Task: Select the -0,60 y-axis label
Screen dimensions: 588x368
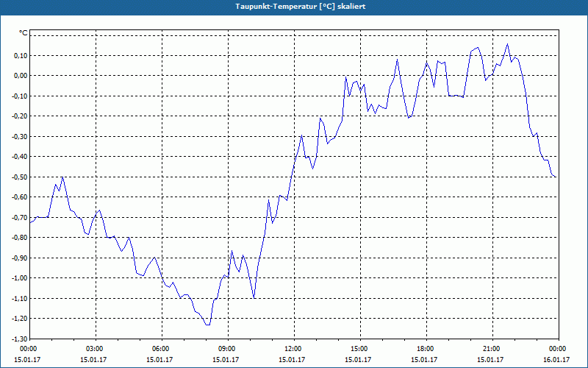Action: coord(20,197)
